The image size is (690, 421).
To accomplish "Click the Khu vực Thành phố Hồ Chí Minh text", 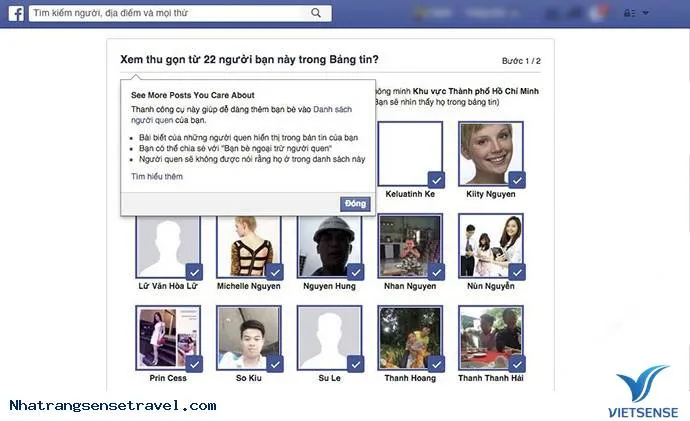I will tap(476, 91).
